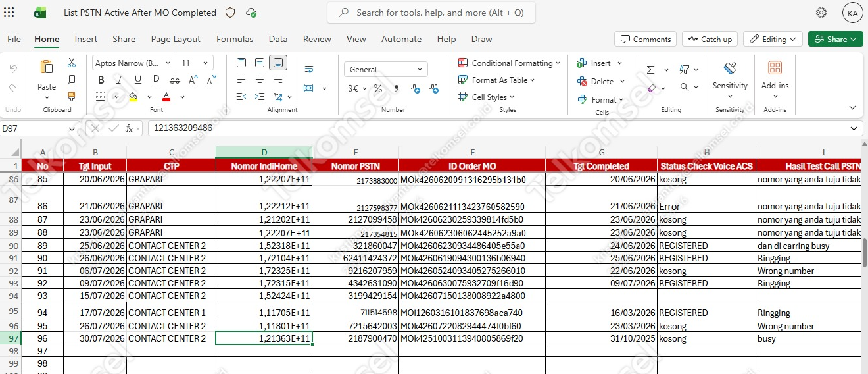Open the General number format dropdown
The height and width of the screenshot is (374, 868).
(386, 69)
